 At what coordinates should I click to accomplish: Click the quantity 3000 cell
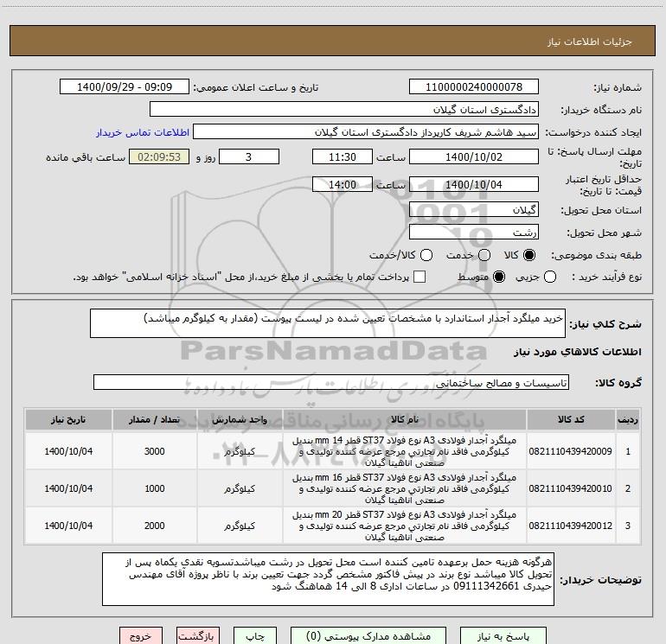[x=155, y=451]
